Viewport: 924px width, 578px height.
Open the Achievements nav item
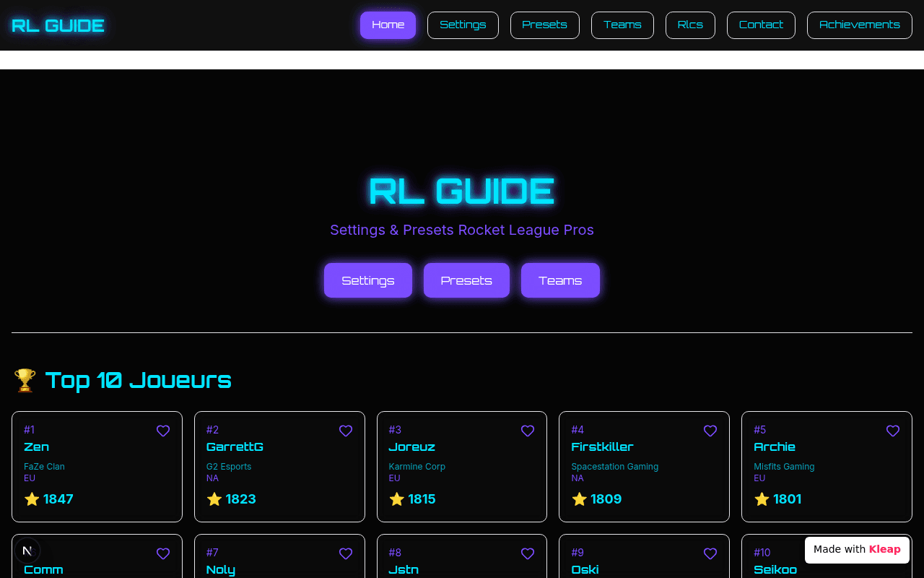(x=860, y=25)
